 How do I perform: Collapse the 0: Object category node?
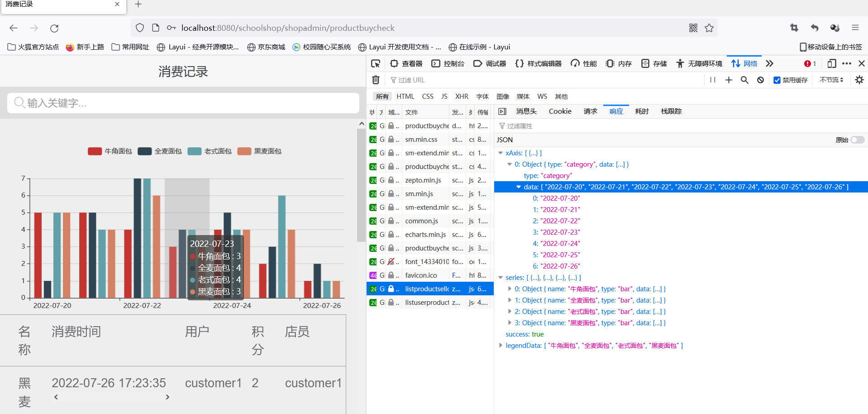[510, 164]
